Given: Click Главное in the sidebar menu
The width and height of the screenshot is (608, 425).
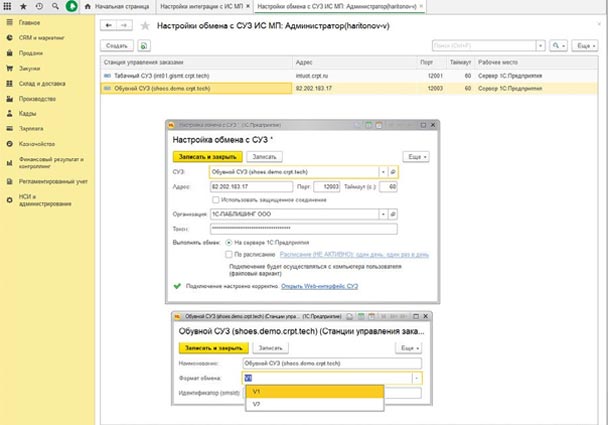Looking at the screenshot, I should (x=29, y=22).
